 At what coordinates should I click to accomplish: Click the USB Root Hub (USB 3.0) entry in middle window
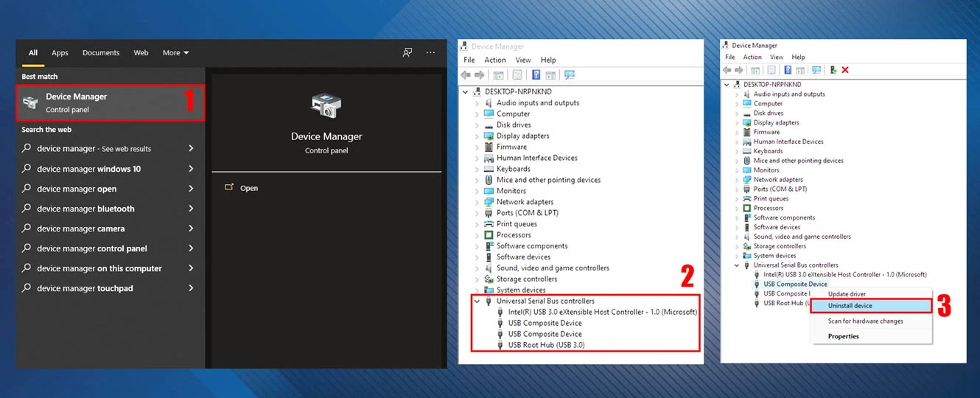tap(546, 345)
